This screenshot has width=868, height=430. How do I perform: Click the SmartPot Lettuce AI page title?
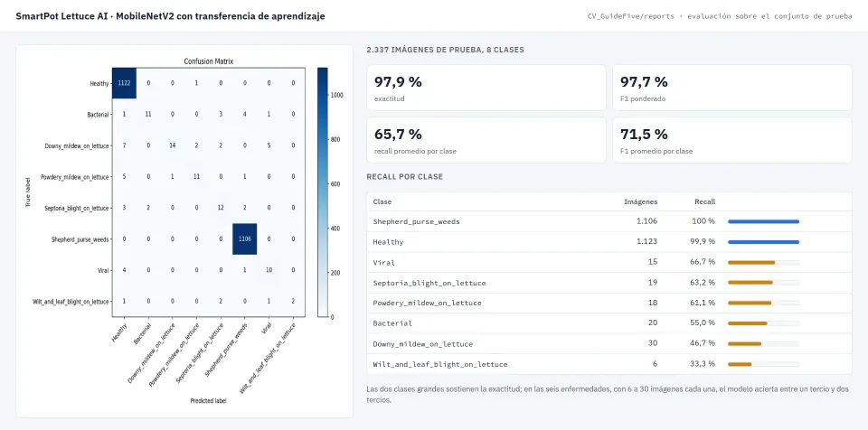171,16
